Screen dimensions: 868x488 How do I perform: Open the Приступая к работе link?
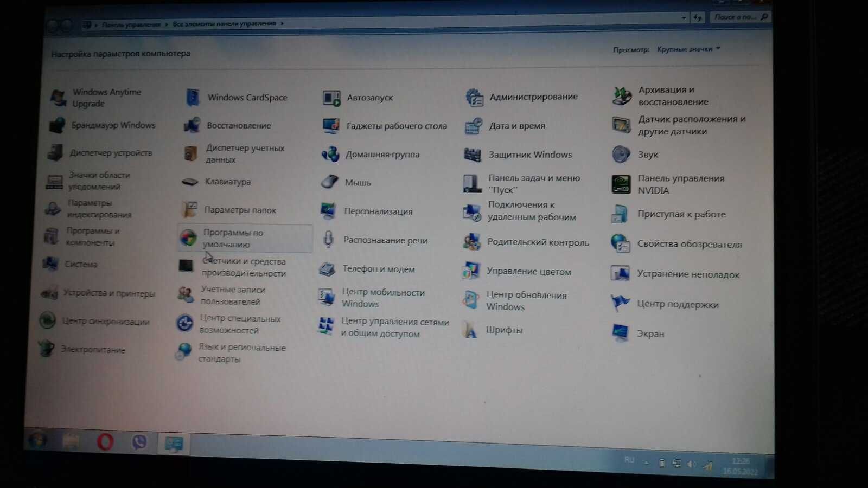point(681,214)
